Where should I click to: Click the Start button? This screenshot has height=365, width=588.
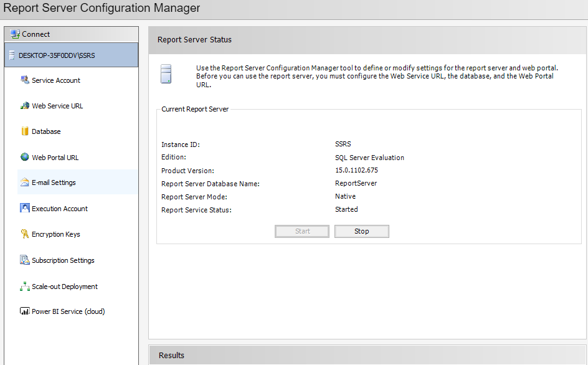click(x=302, y=231)
